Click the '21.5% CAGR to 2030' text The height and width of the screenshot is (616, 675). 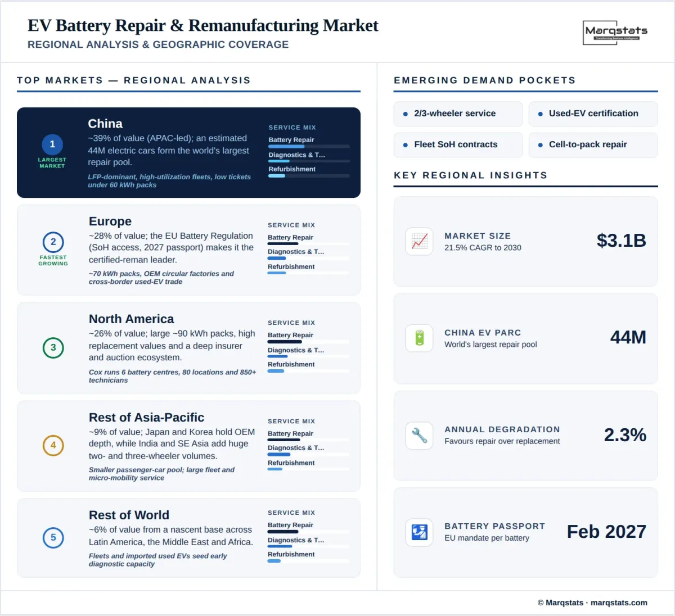point(483,248)
